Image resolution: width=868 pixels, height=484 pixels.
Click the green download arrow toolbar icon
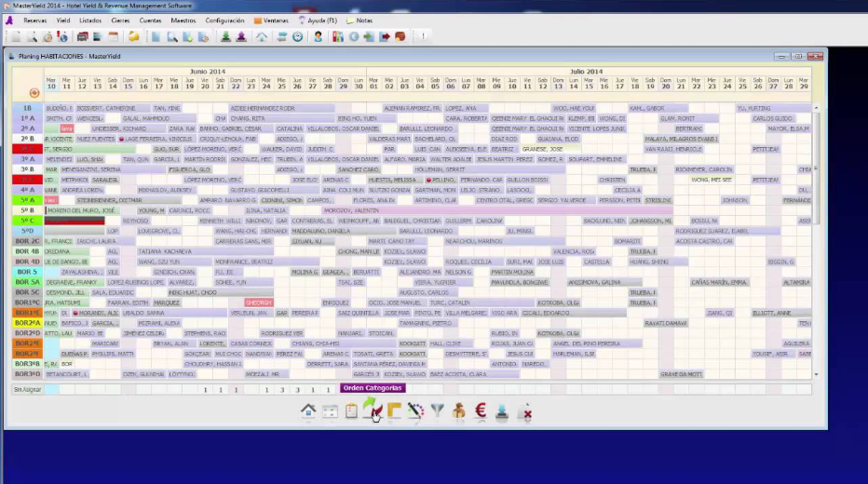[x=225, y=36]
